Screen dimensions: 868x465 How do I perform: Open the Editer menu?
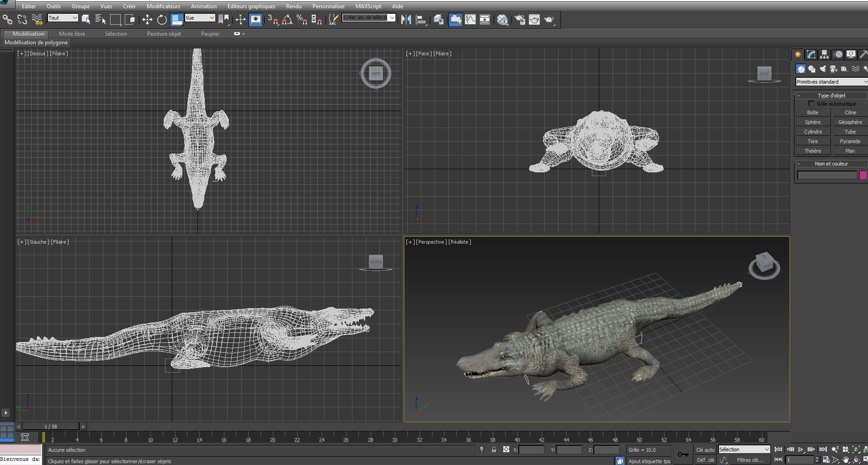(x=29, y=6)
